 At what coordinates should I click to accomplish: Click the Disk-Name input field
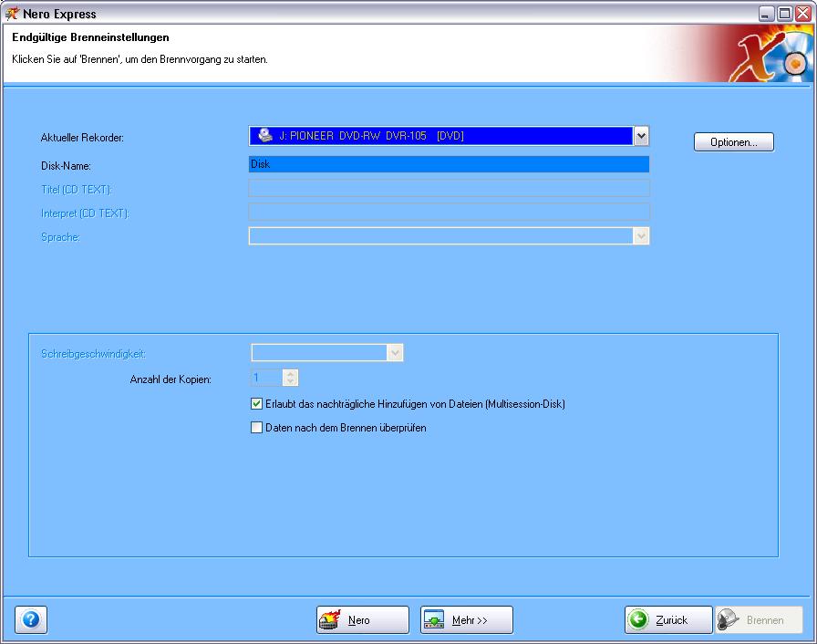coord(449,164)
